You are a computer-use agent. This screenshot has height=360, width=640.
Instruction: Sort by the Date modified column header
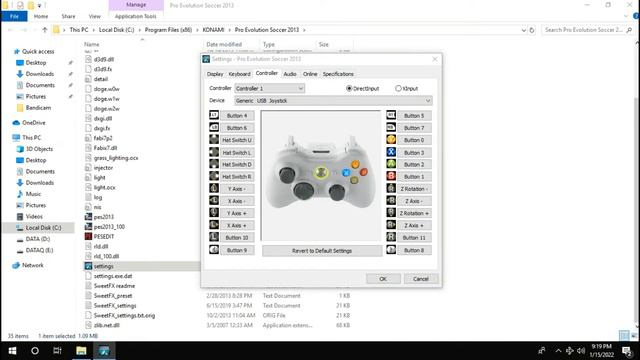click(x=224, y=44)
